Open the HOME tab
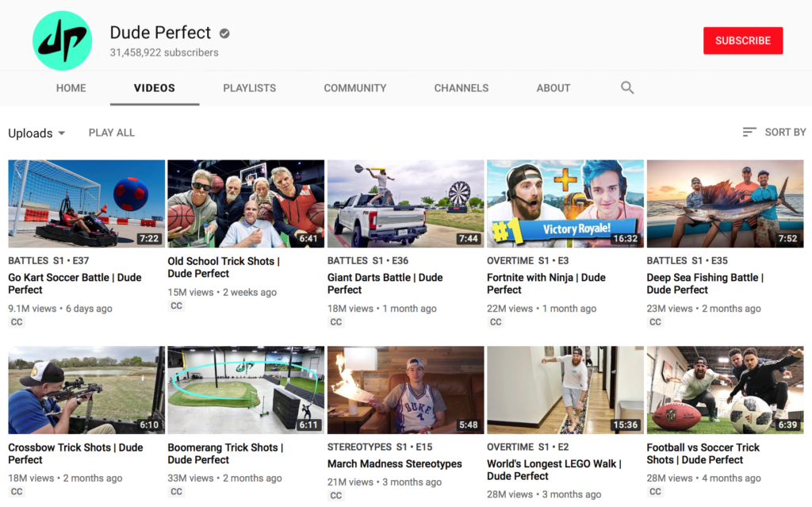This screenshot has width=812, height=507. point(71,88)
